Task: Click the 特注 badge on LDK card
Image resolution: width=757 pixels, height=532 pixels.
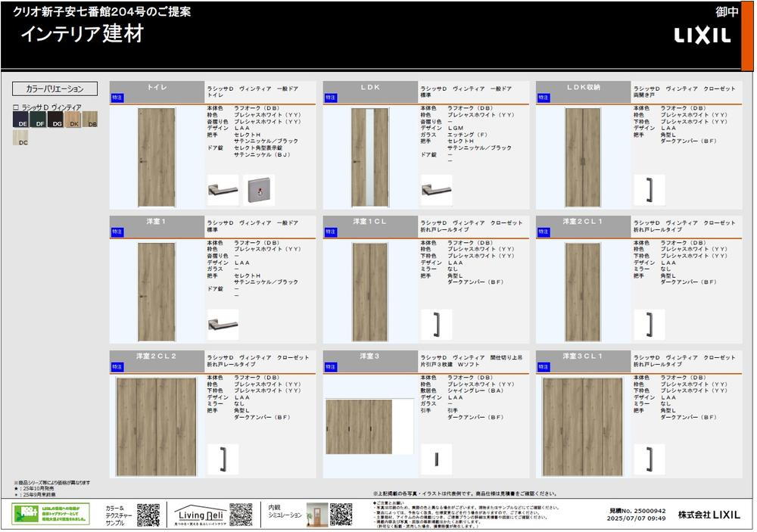Action: [330, 98]
